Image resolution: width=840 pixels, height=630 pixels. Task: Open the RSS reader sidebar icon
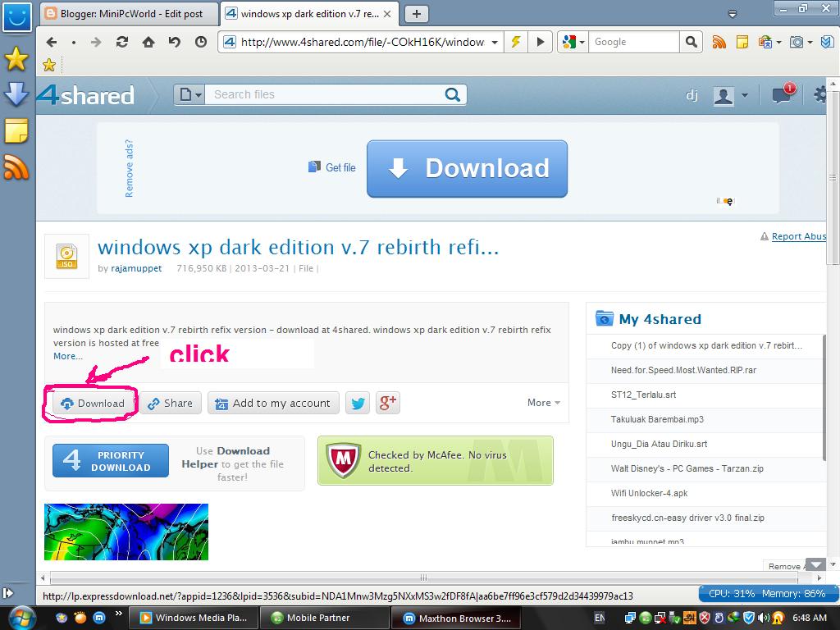pyautogui.click(x=16, y=167)
